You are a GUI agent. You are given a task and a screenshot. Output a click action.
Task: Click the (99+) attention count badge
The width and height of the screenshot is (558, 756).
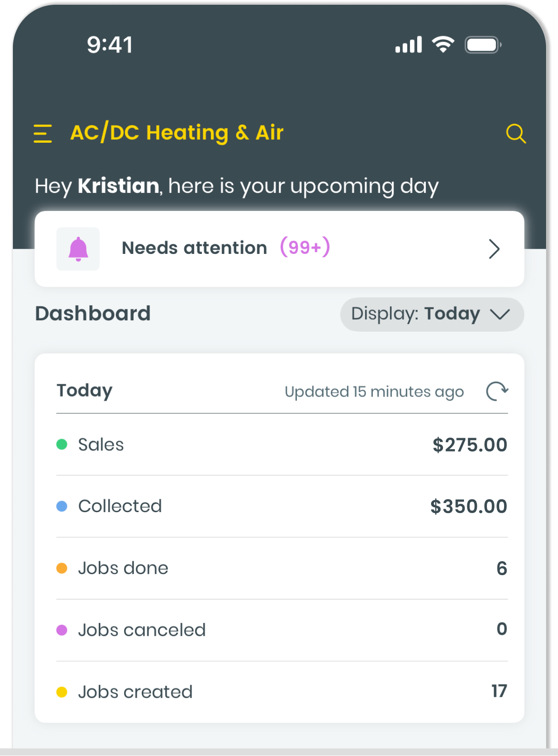pyautogui.click(x=305, y=247)
